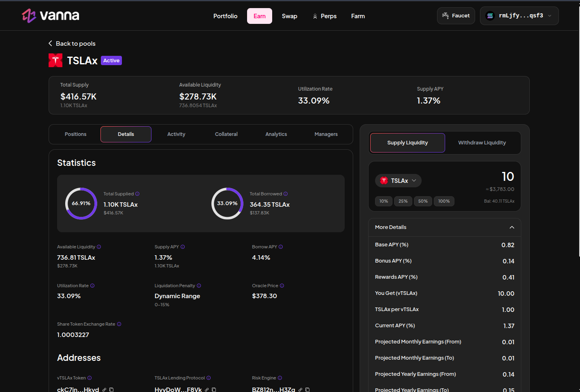Open the TSLAx token selector dropdown
Screen dimensions: 580x392
tap(398, 180)
